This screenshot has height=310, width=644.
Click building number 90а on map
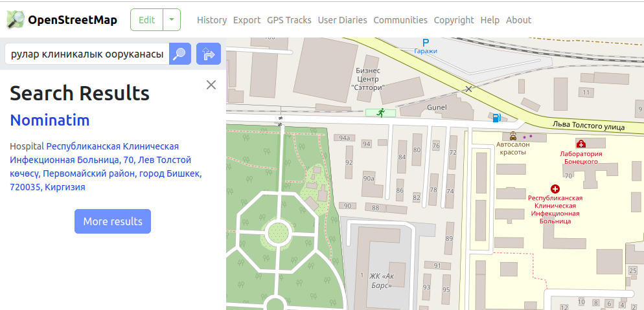pos(369,179)
